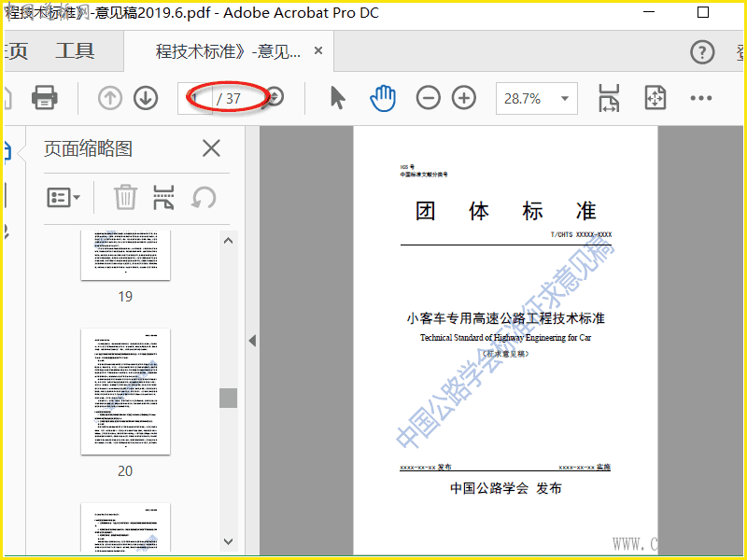Open more tools ellipsis menu
Image resolution: width=747 pixels, height=560 pixels.
(x=701, y=98)
